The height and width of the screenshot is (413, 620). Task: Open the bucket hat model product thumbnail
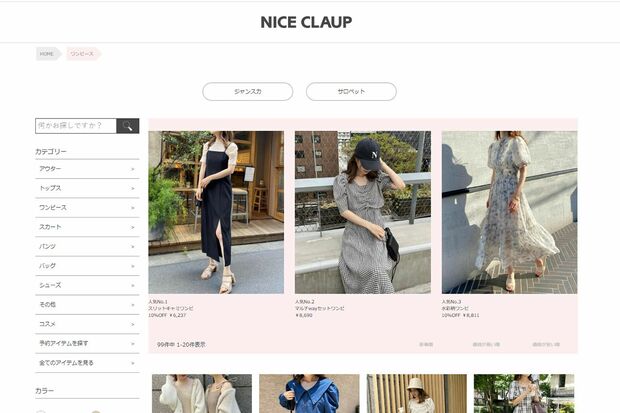417,394
